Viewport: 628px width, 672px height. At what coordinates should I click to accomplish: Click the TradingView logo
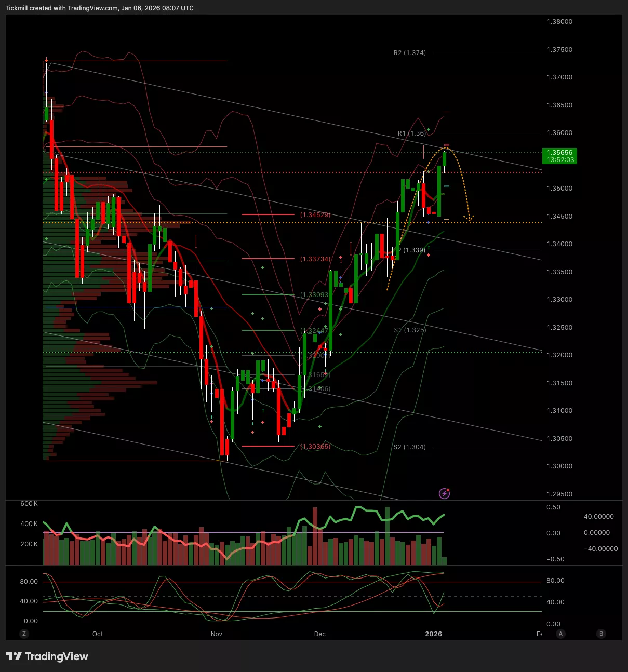point(47,656)
